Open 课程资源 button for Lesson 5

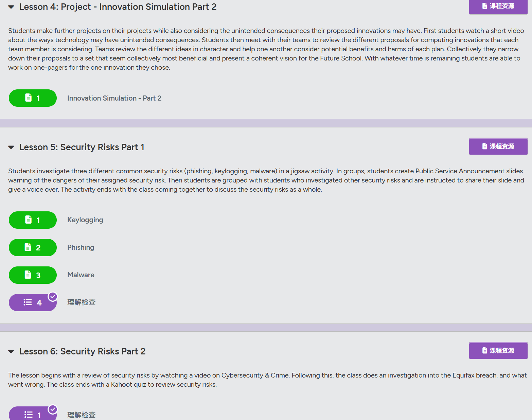pyautogui.click(x=498, y=146)
